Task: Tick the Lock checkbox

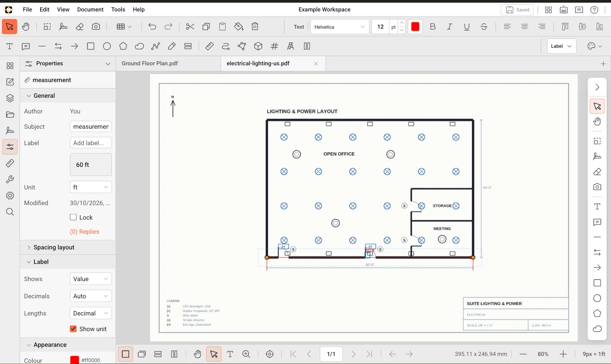Action: click(x=73, y=217)
